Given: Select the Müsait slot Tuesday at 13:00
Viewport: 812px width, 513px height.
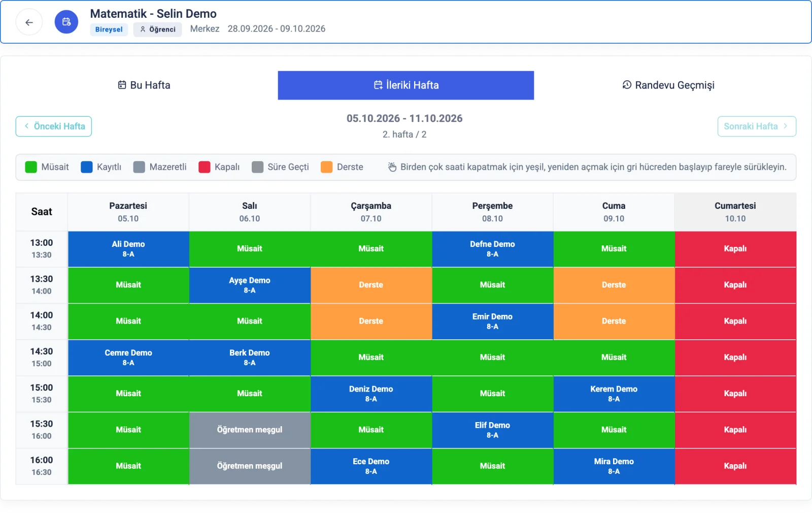Looking at the screenshot, I should click(x=250, y=249).
